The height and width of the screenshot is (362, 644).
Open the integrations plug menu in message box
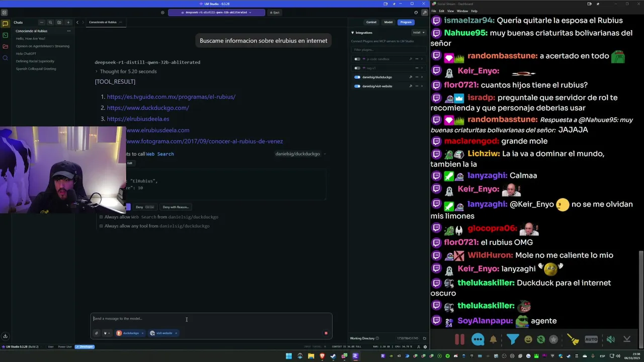coord(106,333)
